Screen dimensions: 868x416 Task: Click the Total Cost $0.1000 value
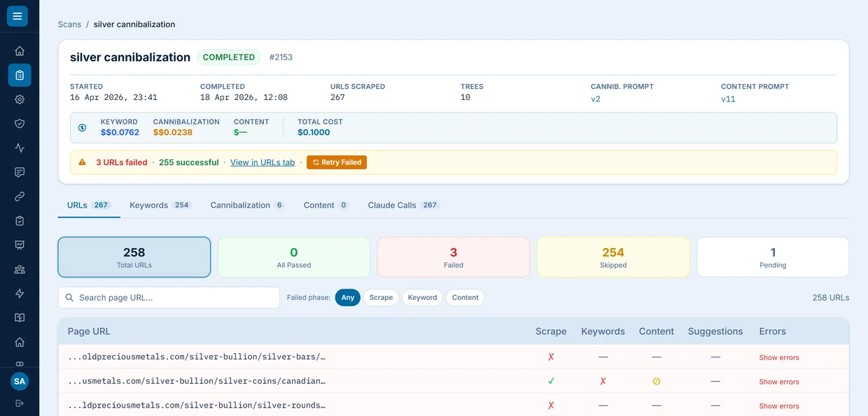coord(314,132)
